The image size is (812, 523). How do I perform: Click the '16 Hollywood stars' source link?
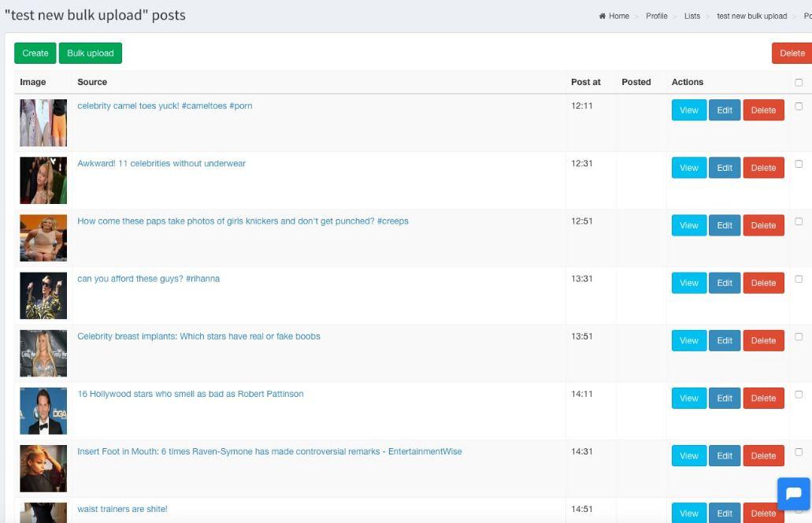coord(190,395)
